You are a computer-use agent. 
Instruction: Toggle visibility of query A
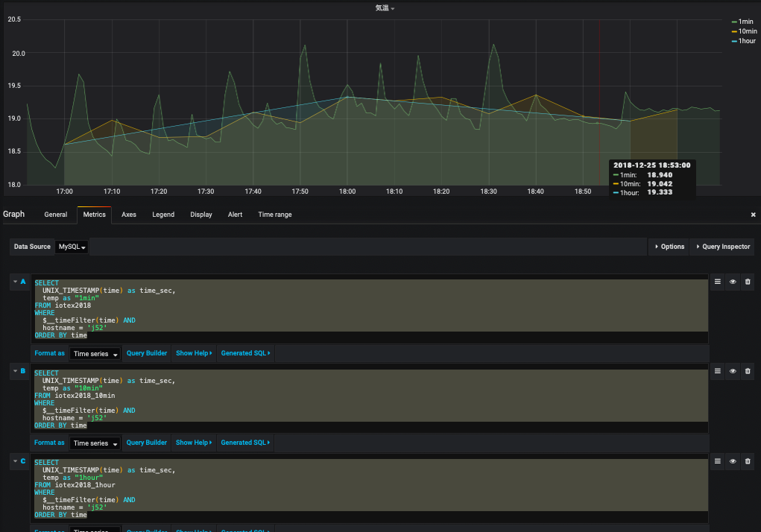click(x=733, y=282)
